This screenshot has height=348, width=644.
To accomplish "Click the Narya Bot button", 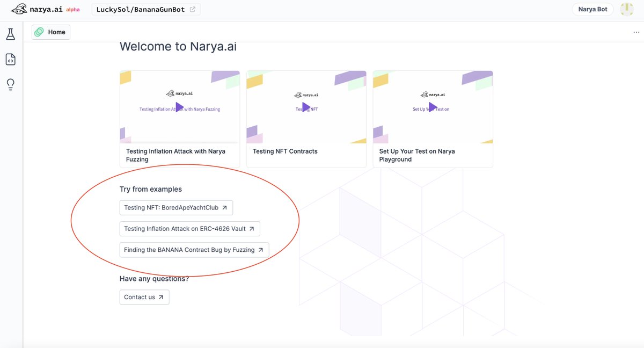I will pyautogui.click(x=593, y=9).
